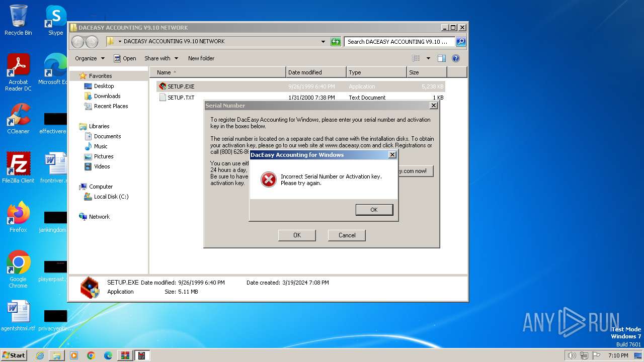Click the SETUP.EXE application icon in list

163,86
